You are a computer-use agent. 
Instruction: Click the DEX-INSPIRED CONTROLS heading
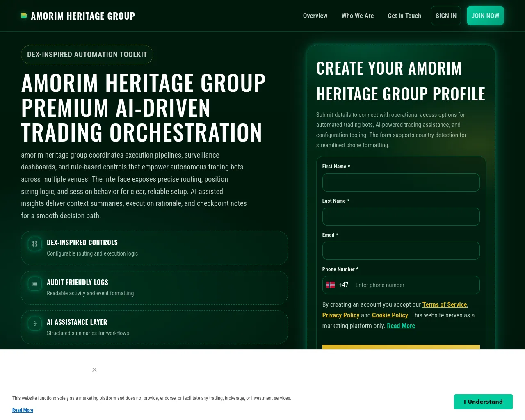pos(82,242)
